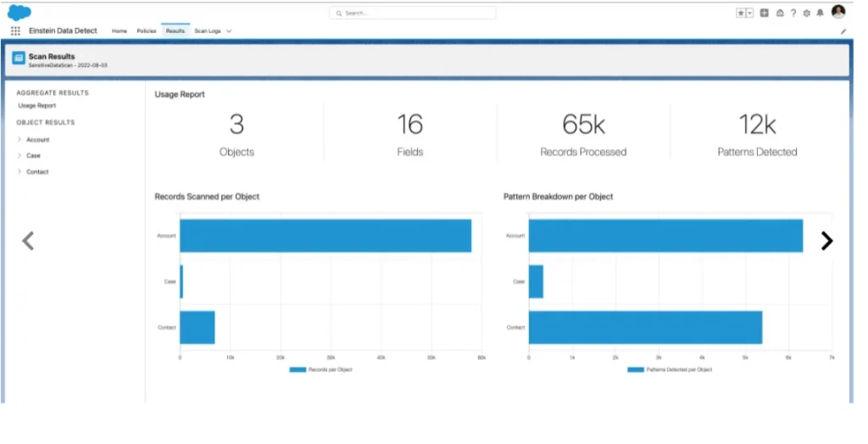Click the Account bar in Records Scanned chart
868x444 pixels.
pyautogui.click(x=325, y=236)
